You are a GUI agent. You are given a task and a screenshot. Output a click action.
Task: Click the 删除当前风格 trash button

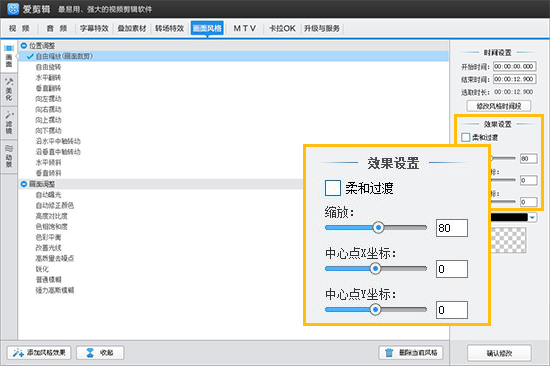(411, 352)
